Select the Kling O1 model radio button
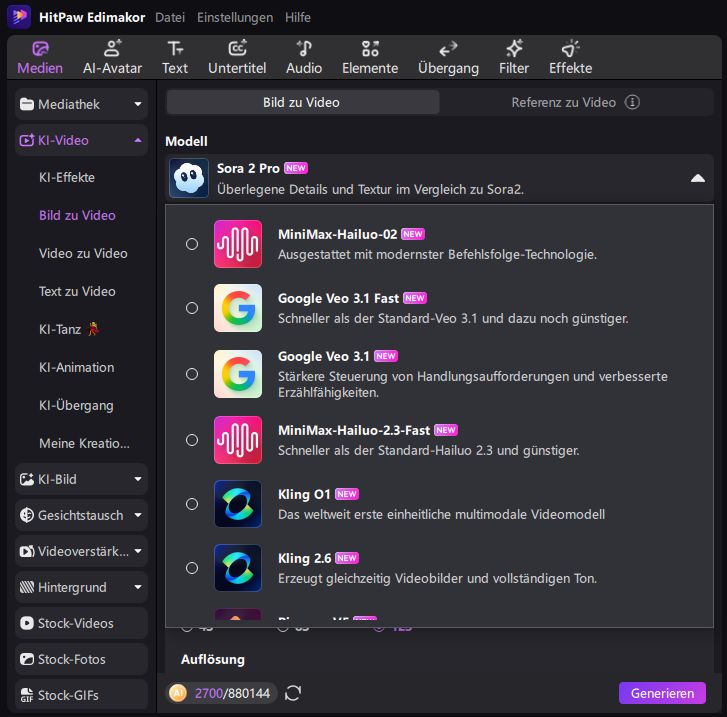The image size is (727, 717). [192, 504]
